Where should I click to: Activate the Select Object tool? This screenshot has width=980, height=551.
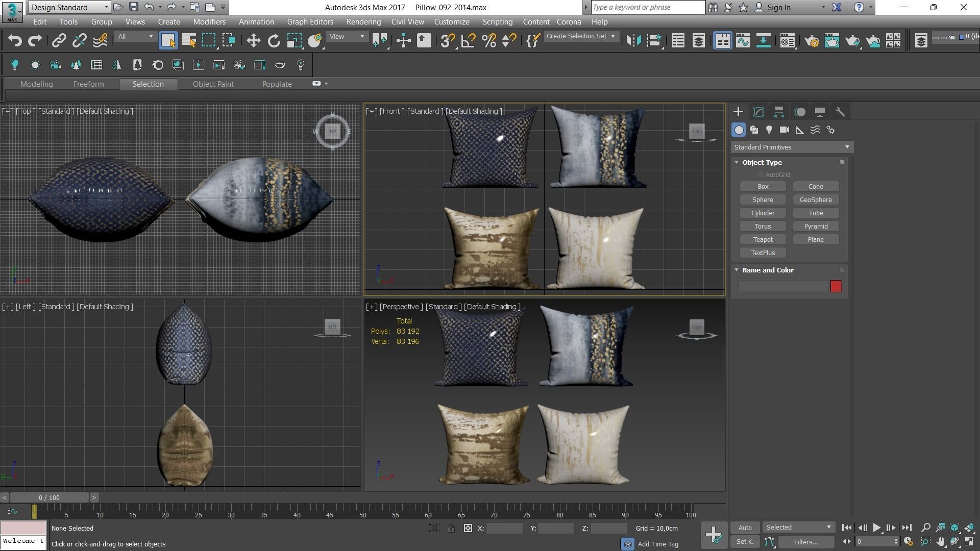coord(168,40)
